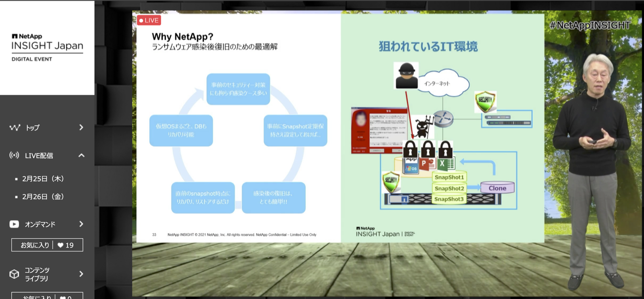Click the #NetAppINSIGHT hashtag overlay
This screenshot has height=299, width=644.
590,25
